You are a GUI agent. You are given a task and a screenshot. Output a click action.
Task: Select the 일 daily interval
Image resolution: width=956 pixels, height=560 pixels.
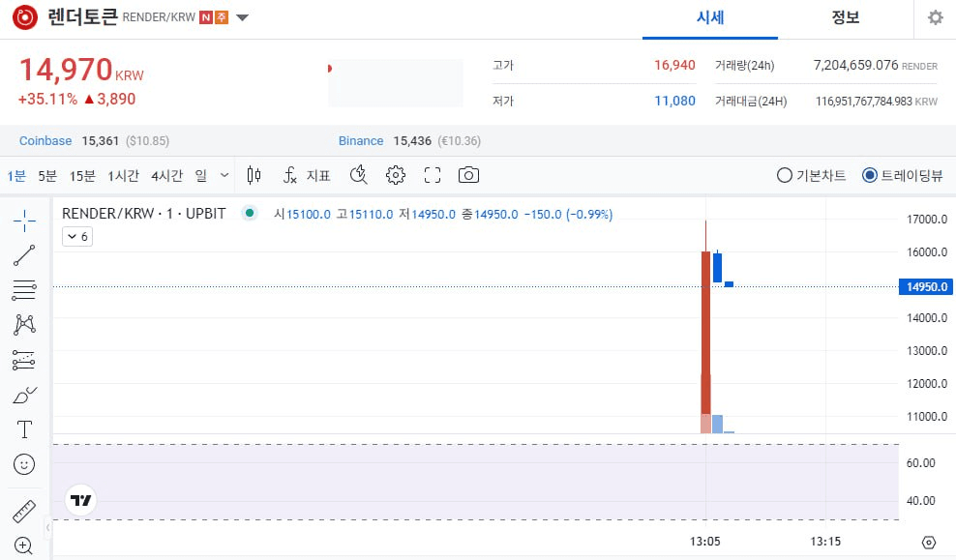(x=201, y=176)
